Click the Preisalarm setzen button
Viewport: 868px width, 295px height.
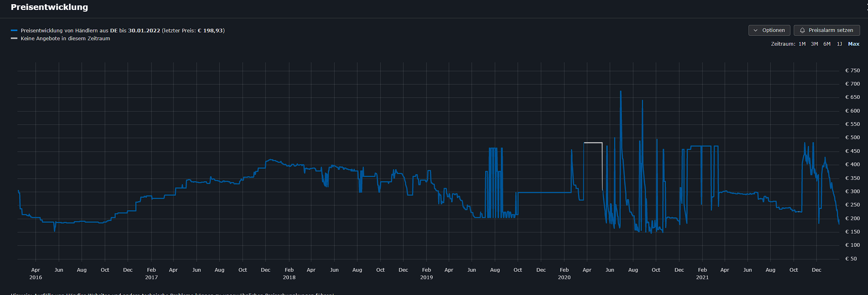827,30
